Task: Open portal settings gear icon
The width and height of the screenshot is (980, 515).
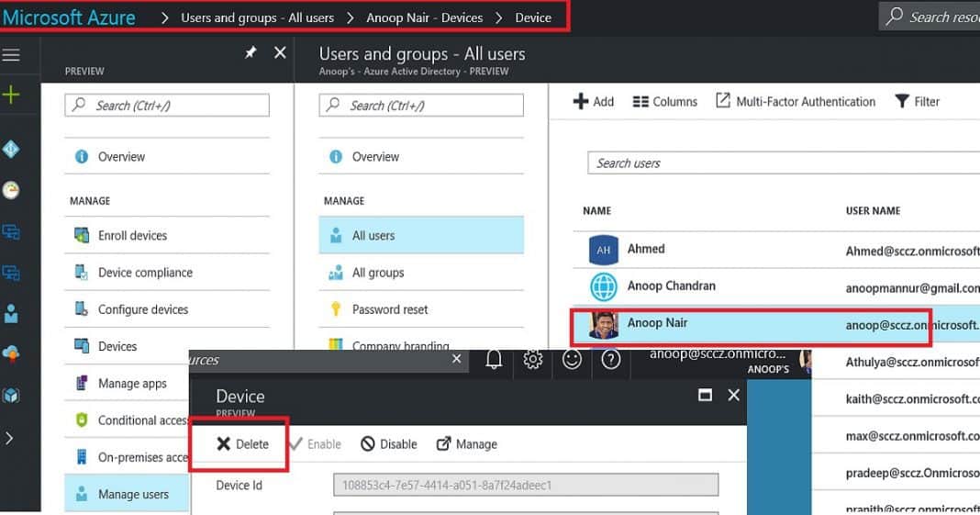Action: [x=533, y=360]
